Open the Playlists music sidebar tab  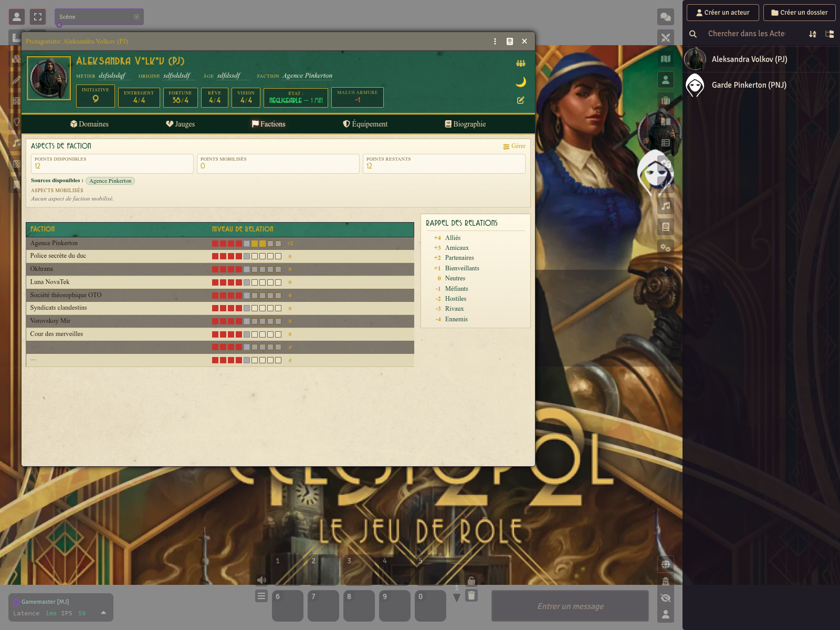(x=666, y=206)
